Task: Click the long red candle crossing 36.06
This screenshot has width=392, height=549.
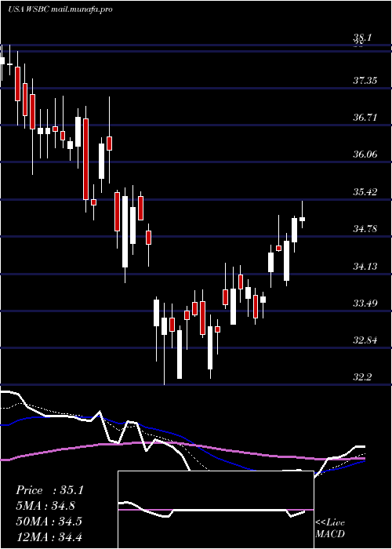Action: pos(85,159)
